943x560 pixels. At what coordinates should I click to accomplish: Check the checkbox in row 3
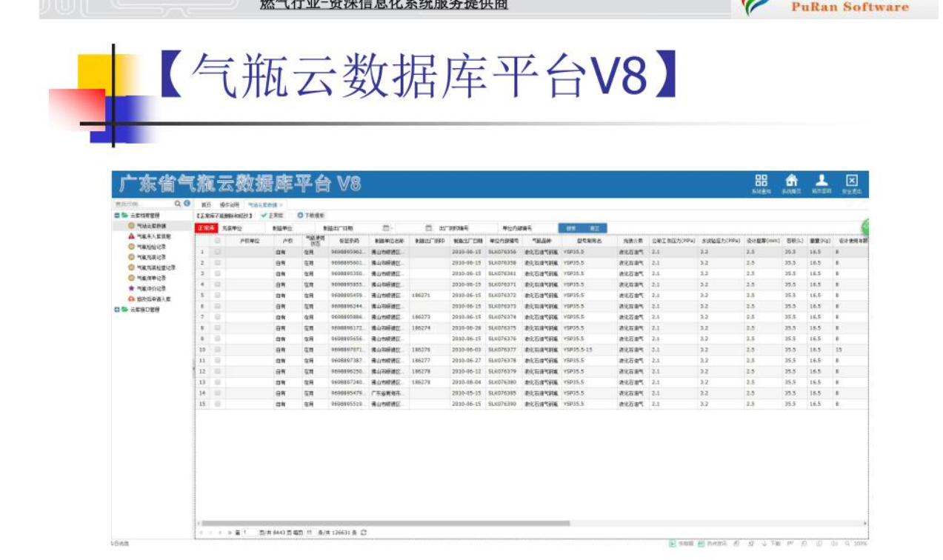[218, 273]
